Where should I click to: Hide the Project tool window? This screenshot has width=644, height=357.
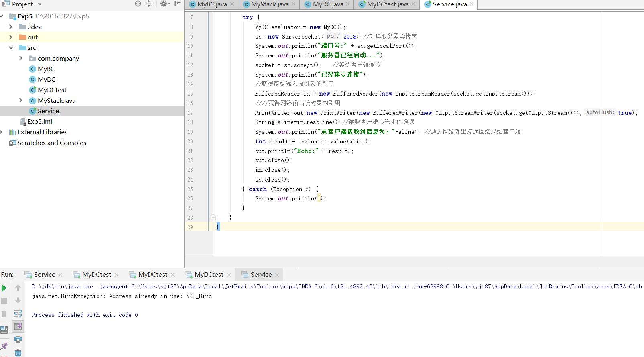click(177, 4)
